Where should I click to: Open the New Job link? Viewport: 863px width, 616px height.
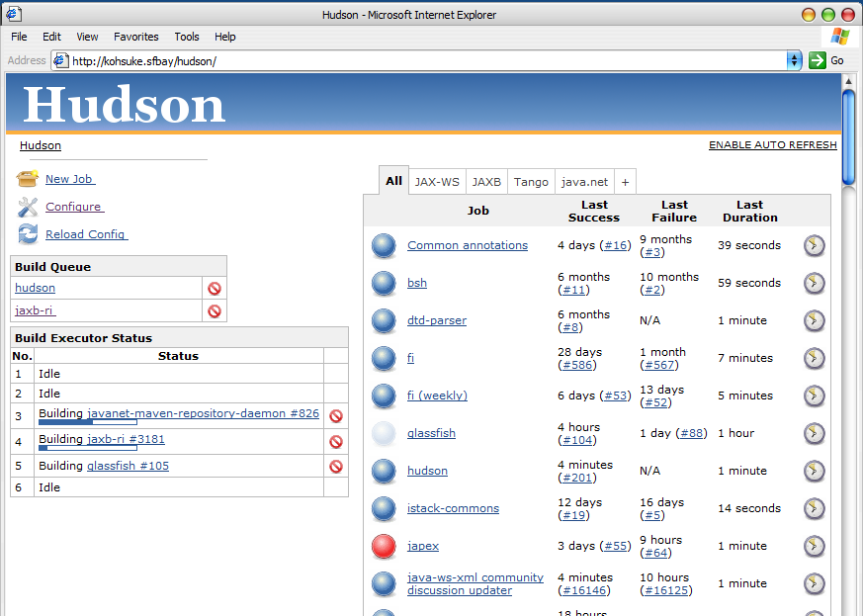[x=70, y=179]
